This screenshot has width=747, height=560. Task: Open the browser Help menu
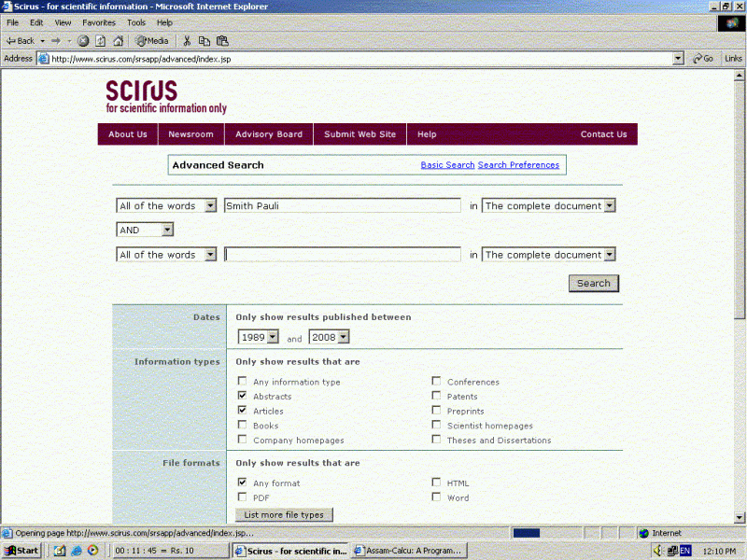pyautogui.click(x=164, y=22)
